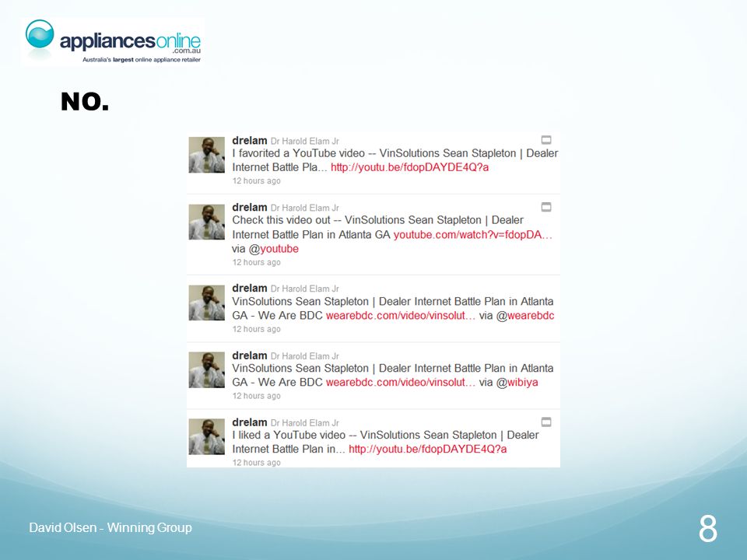The width and height of the screenshot is (747, 560).
Task: Follow youtu.be link in 'I liked' tweet
Action: click(428, 449)
